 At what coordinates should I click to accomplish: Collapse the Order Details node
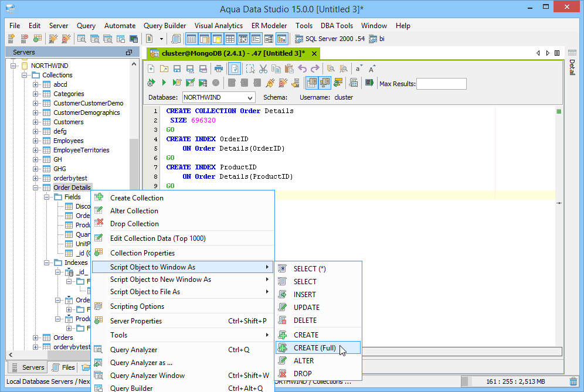(35, 188)
